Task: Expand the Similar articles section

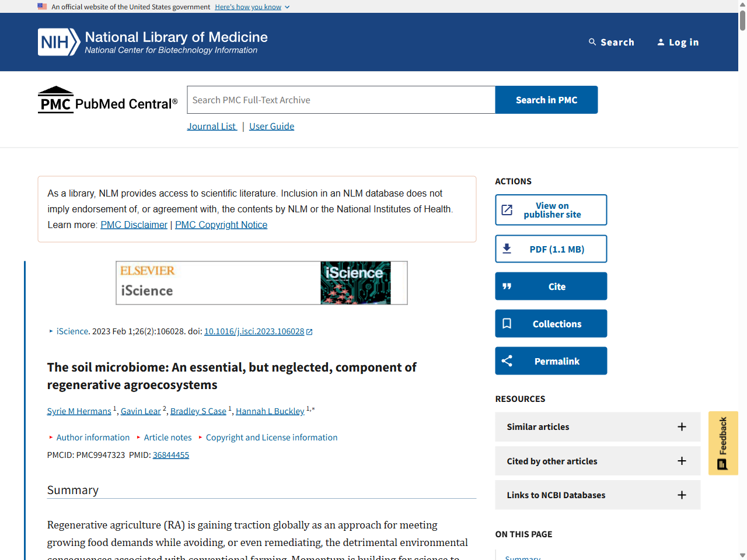Action: [597, 427]
